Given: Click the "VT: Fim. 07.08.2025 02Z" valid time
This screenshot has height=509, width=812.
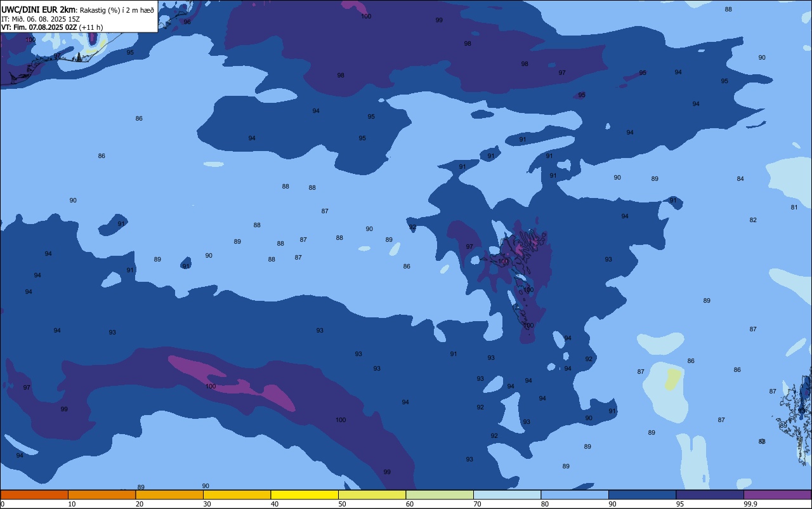Looking at the screenshot, I should (39, 27).
